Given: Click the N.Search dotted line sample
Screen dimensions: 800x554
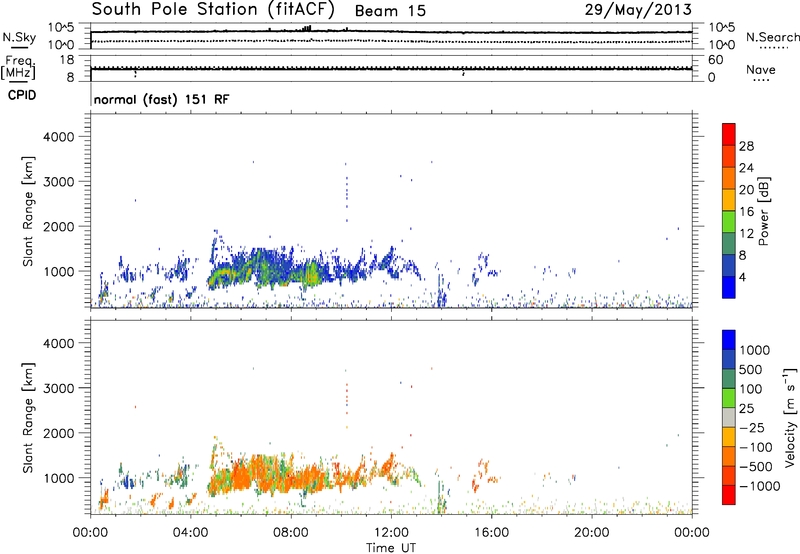Looking at the screenshot, I should pos(773,47).
